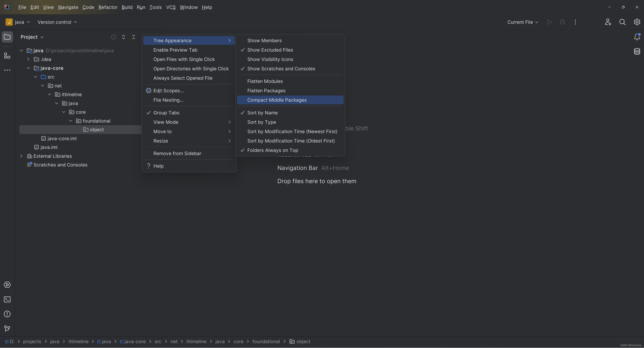Click Select Opened File crosshair icon
644x348 pixels.
114,37
